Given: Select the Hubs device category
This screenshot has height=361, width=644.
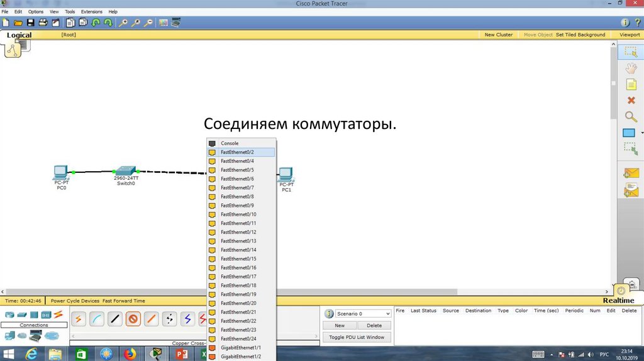Looking at the screenshot, I should tap(34, 315).
